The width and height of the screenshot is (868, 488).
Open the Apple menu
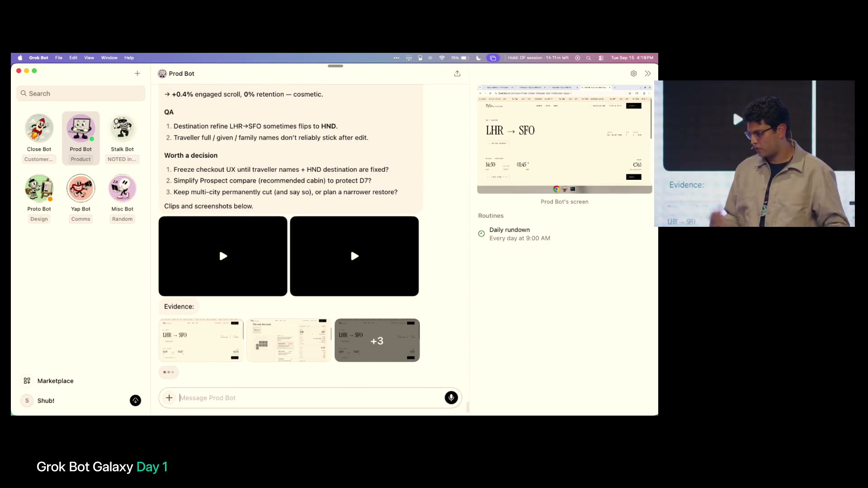point(20,58)
